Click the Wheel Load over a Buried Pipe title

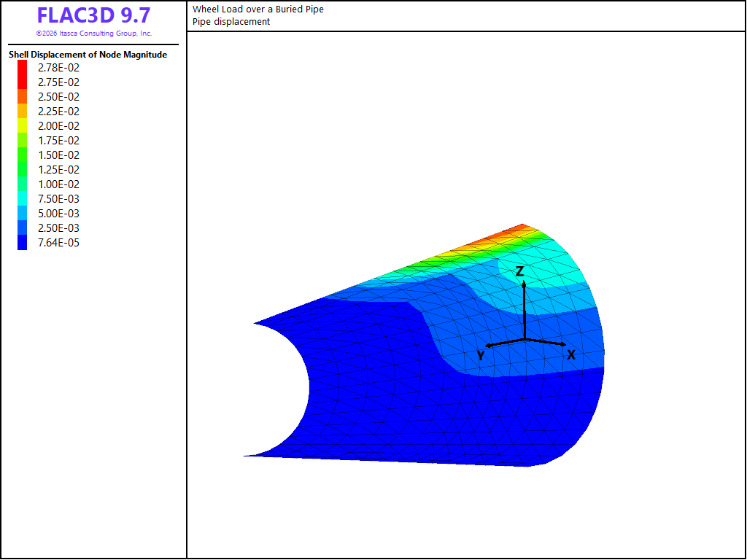(x=258, y=9)
